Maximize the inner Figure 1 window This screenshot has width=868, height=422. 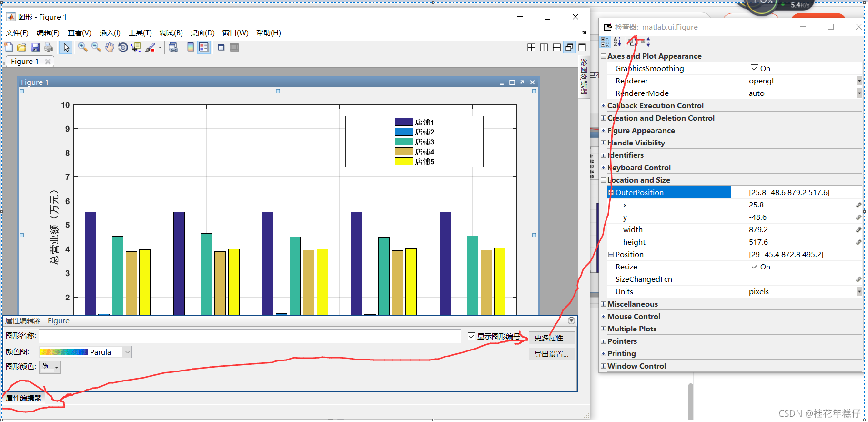point(512,82)
